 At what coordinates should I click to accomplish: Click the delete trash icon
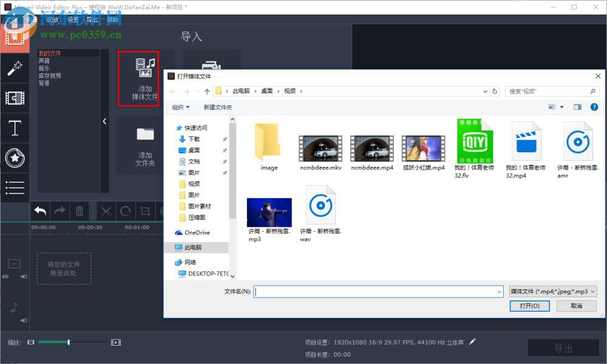point(80,211)
